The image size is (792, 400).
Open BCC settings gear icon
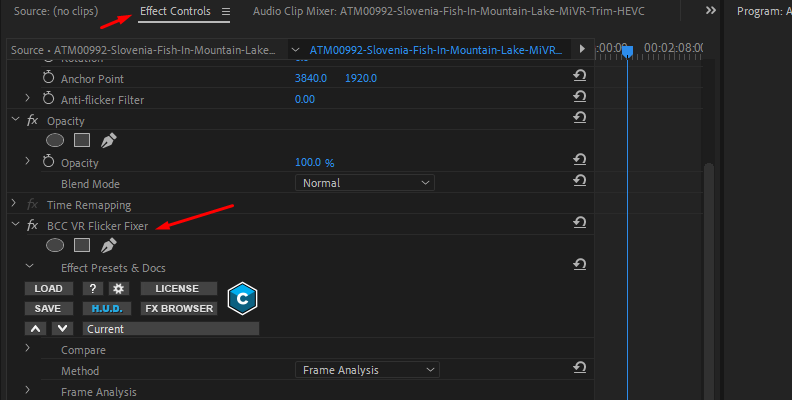pos(117,289)
